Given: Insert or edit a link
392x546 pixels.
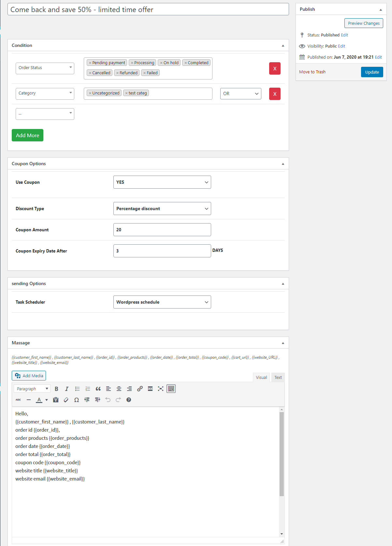Looking at the screenshot, I should 140,389.
